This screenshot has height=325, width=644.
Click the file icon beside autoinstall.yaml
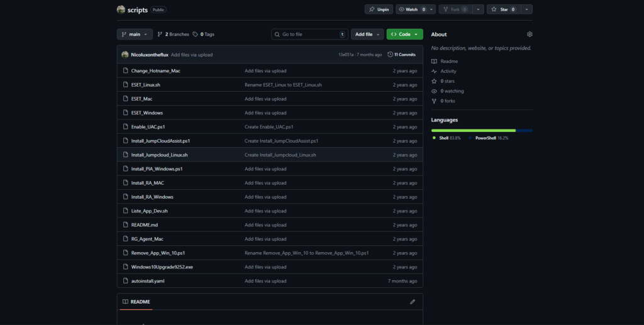[x=126, y=280]
